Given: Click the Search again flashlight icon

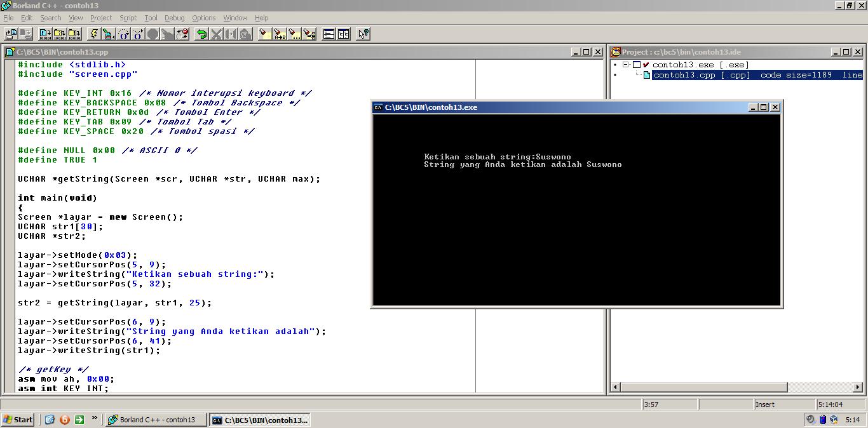Looking at the screenshot, I should 294,34.
